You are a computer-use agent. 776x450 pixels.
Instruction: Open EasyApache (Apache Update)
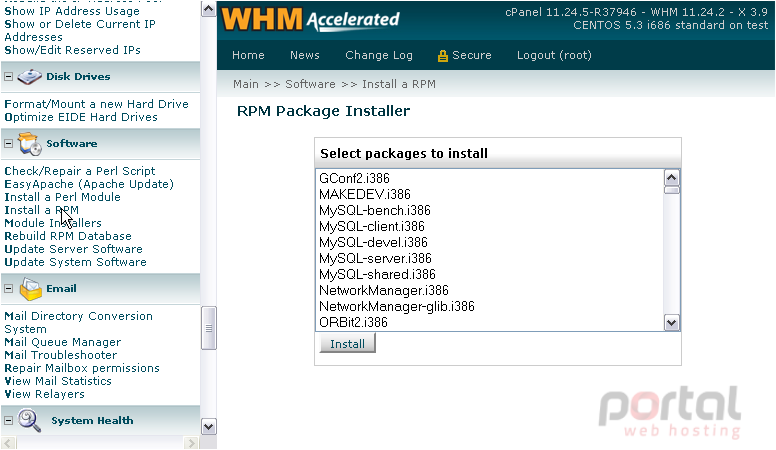pyautogui.click(x=89, y=184)
